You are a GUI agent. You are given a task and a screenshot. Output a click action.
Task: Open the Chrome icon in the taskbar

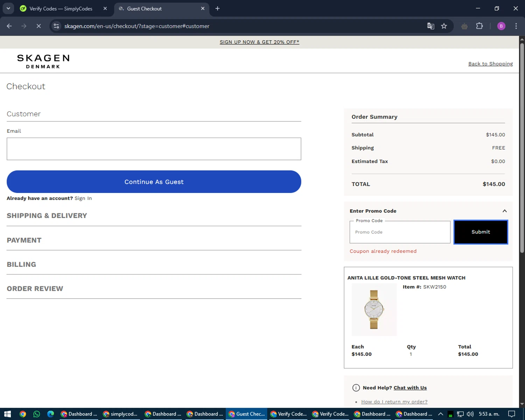(x=23, y=414)
